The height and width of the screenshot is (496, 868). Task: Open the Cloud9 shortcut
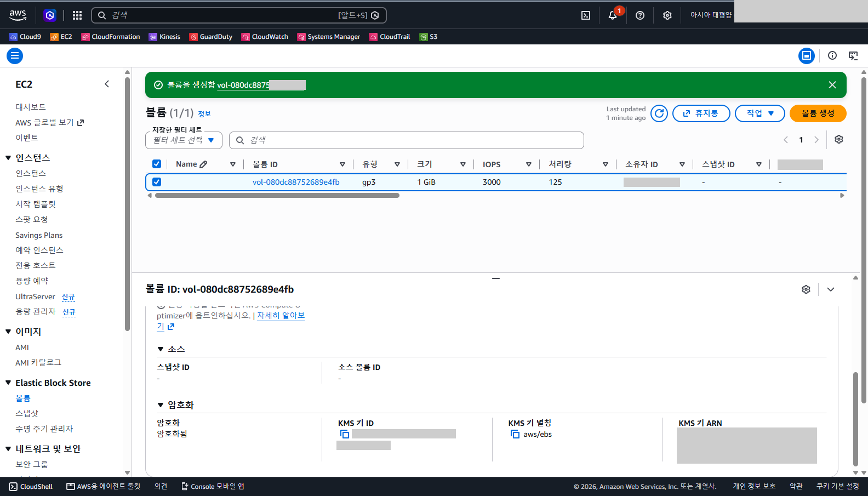pyautogui.click(x=25, y=37)
